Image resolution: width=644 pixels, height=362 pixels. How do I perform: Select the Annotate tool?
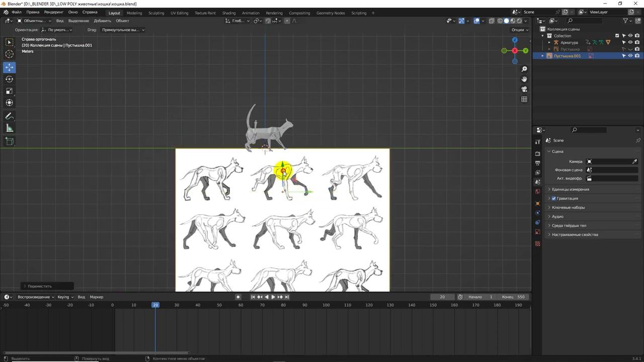coord(9,116)
